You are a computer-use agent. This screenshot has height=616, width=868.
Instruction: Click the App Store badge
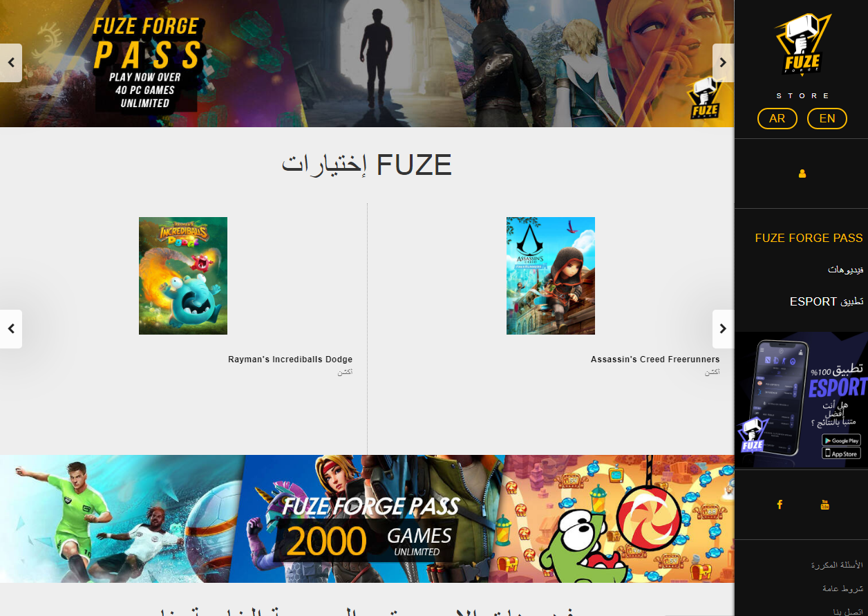click(x=841, y=454)
